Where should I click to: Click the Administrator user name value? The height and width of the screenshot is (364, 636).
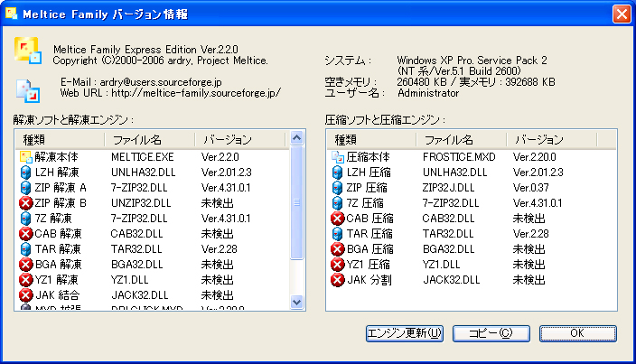point(428,93)
